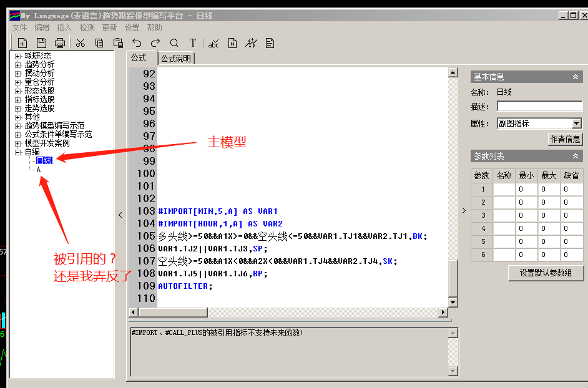588x388 pixels.
Task: Click the Paste clipboard icon
Action: point(118,43)
